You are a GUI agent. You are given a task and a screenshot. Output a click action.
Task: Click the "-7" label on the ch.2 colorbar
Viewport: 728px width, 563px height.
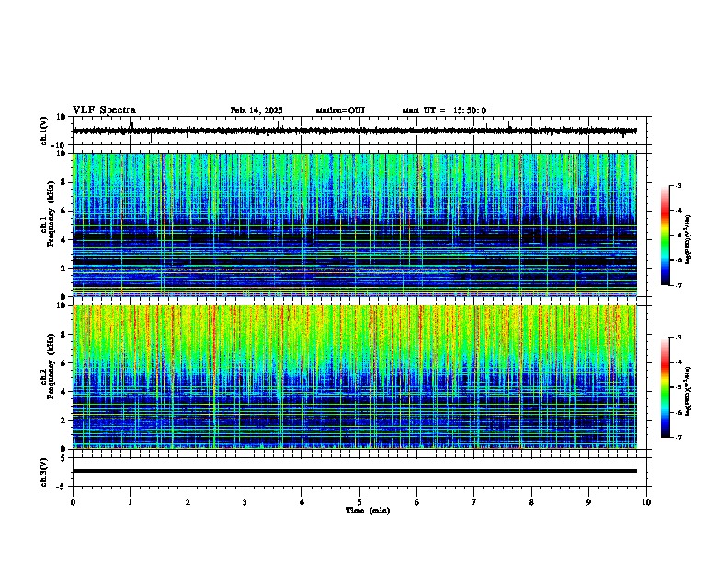pyautogui.click(x=677, y=437)
